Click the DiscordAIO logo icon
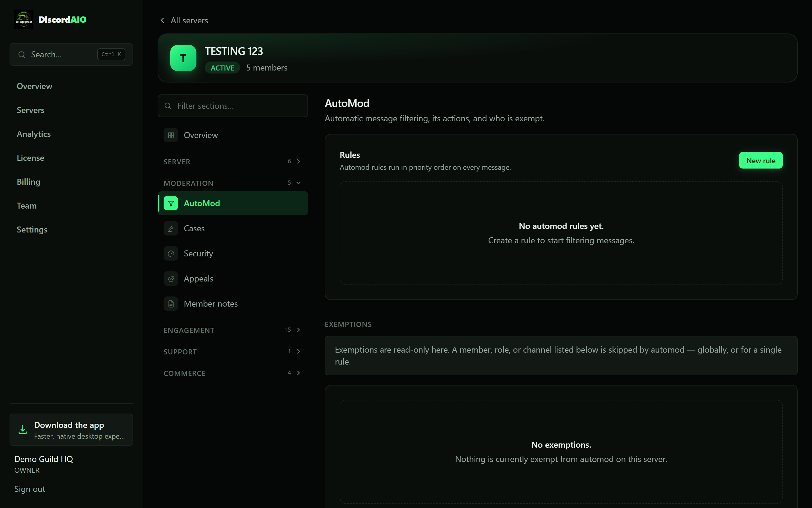Screen dimensions: 812x508 (x=24, y=19)
